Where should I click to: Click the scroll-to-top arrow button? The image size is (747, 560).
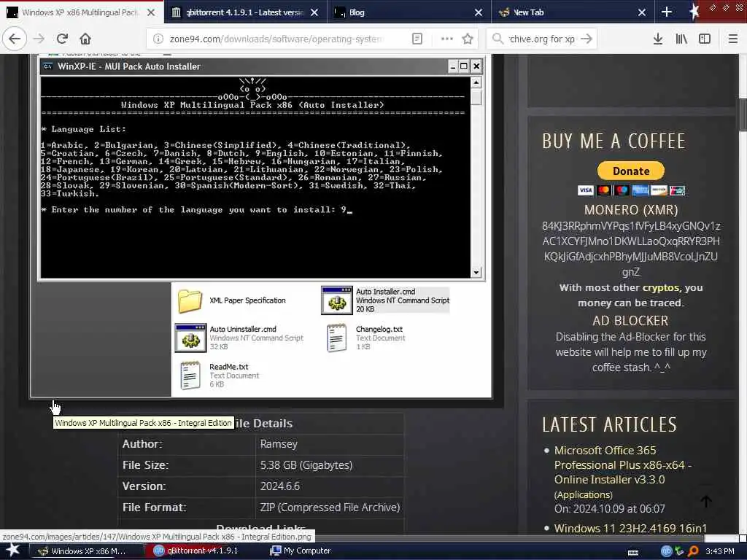tap(706, 501)
